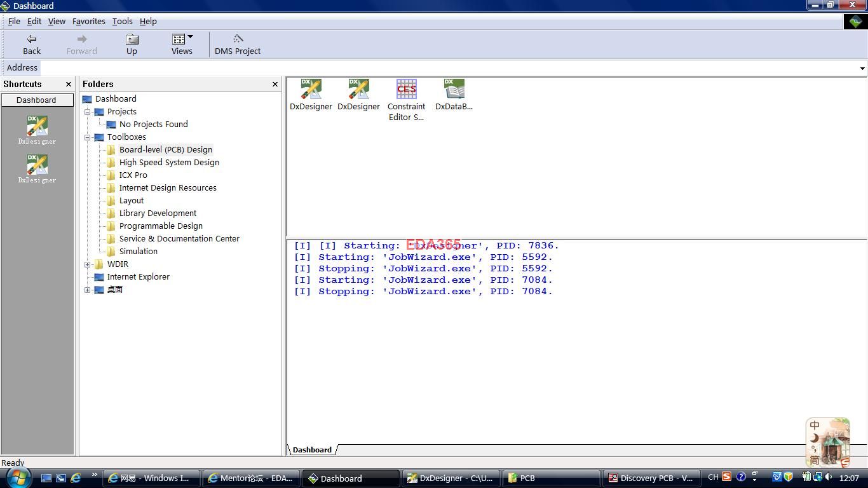Open the Favorites menu

point(89,21)
